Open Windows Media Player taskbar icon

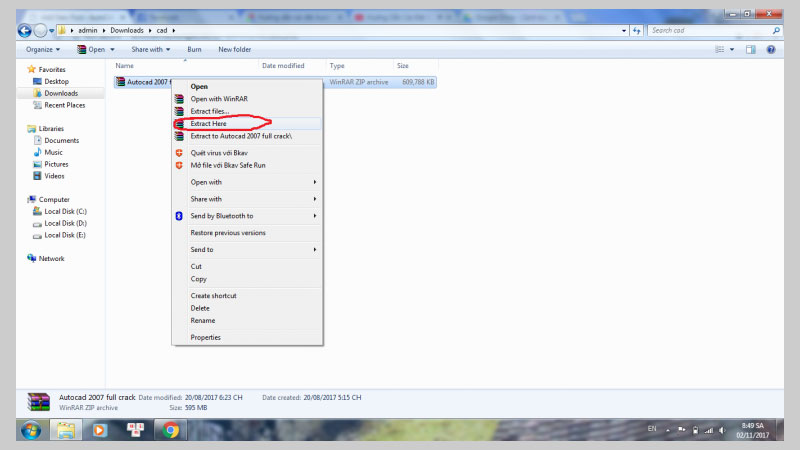(99, 430)
